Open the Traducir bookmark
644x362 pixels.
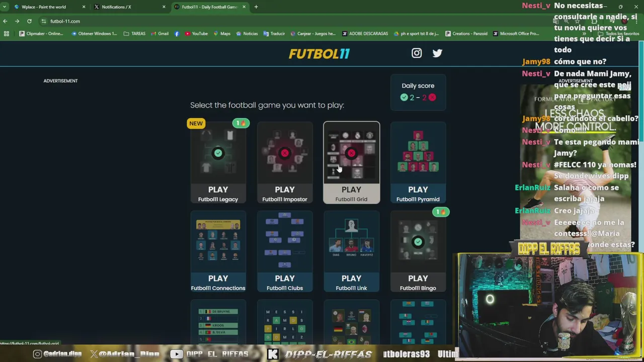tap(274, 34)
